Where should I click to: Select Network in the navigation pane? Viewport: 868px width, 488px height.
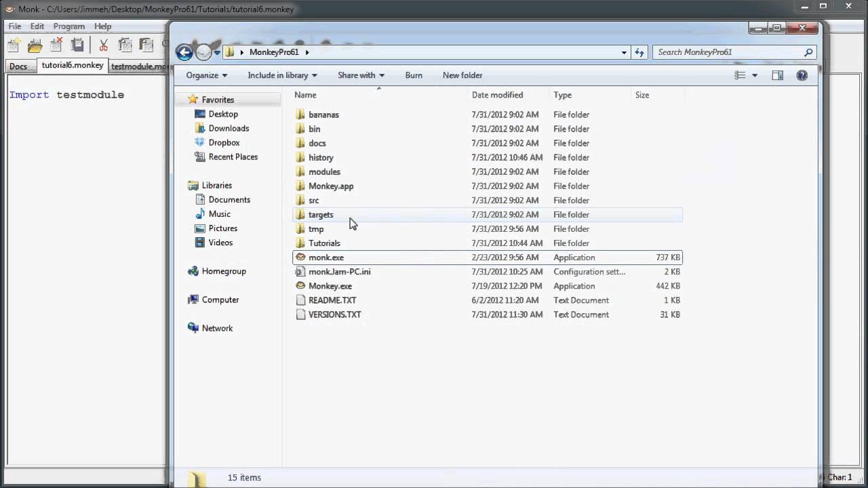point(217,327)
